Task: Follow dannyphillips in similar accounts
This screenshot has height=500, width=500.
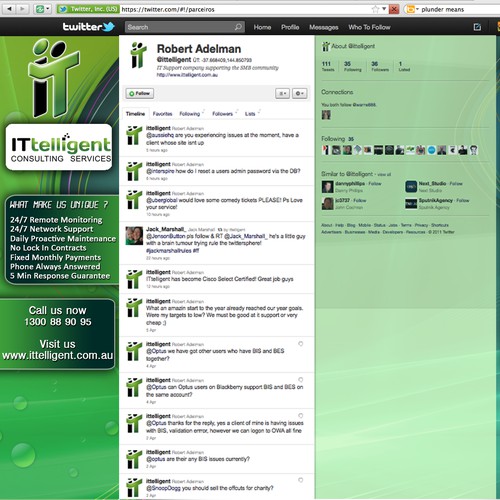Action: click(x=375, y=184)
